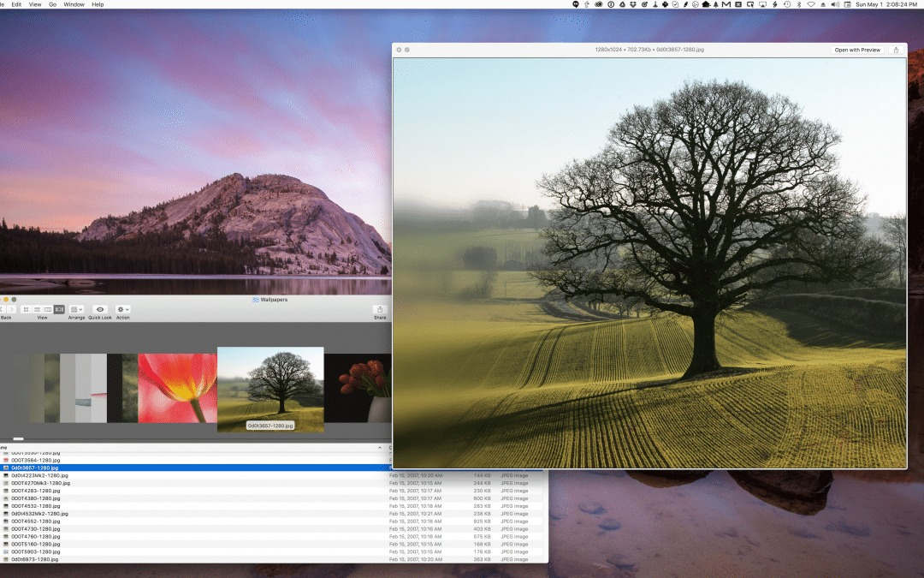Click the Bluetooth icon in menu bar
This screenshot has width=924, height=578.
click(x=798, y=4)
